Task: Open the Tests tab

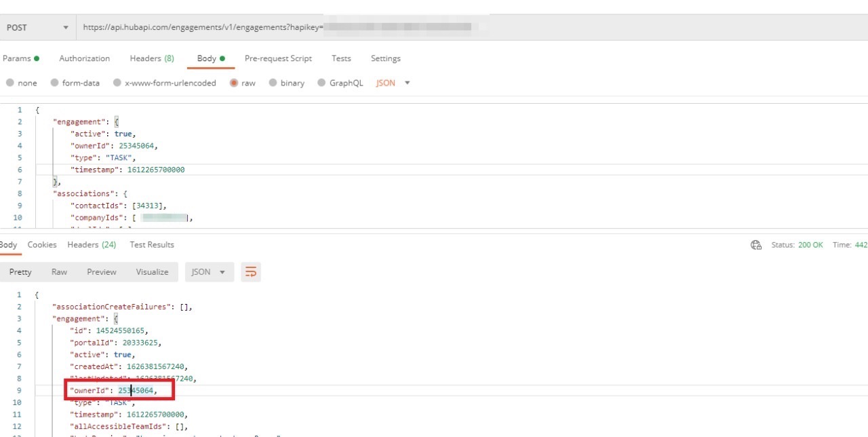Action: pyautogui.click(x=341, y=58)
